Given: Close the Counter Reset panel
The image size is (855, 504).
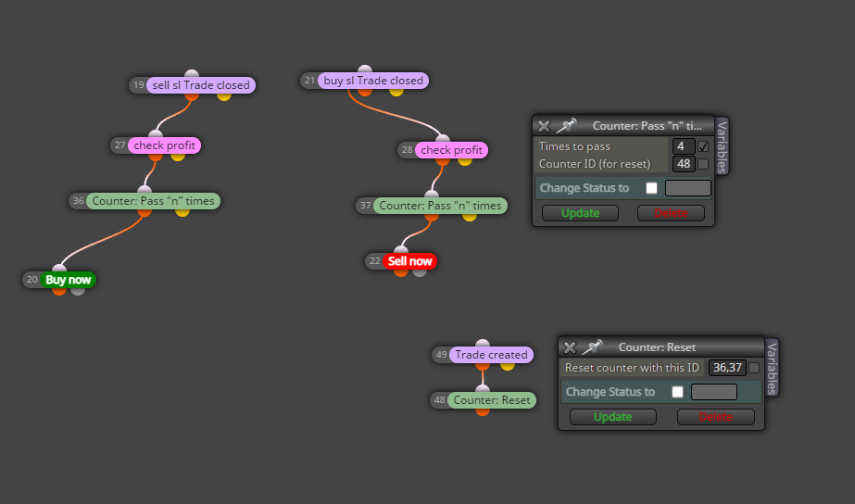Looking at the screenshot, I should coord(570,347).
